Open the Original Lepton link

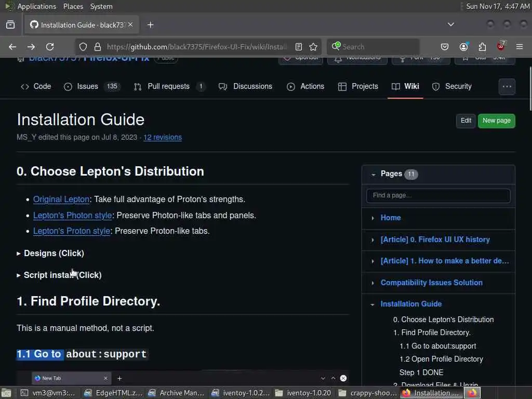tap(61, 199)
